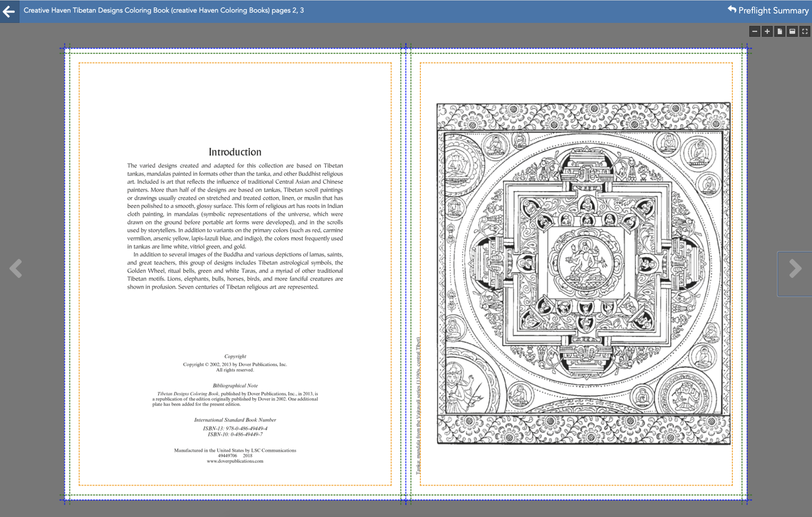
Task: Click the document title in the header
Action: [164, 10]
